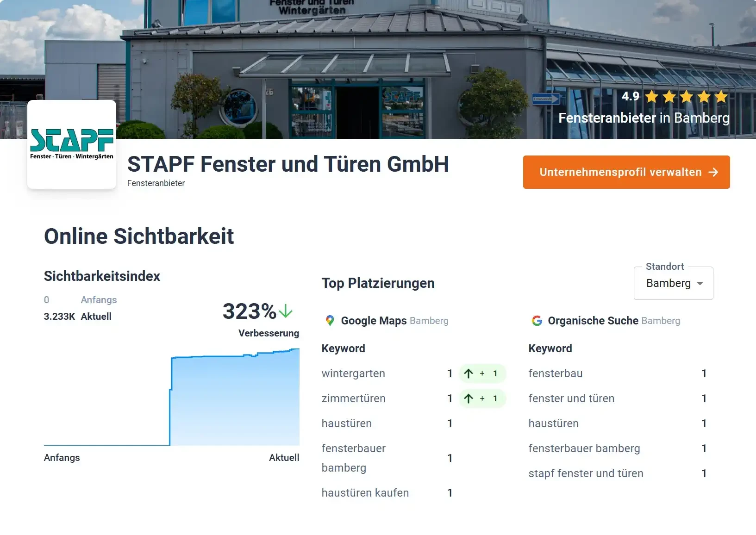Open the Standort Bamberg dropdown

point(673,283)
